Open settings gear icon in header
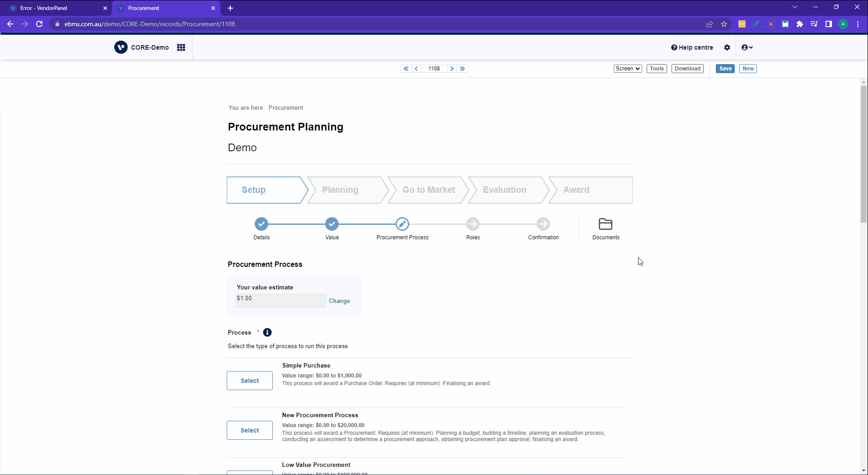This screenshot has width=868, height=475. coord(727,47)
